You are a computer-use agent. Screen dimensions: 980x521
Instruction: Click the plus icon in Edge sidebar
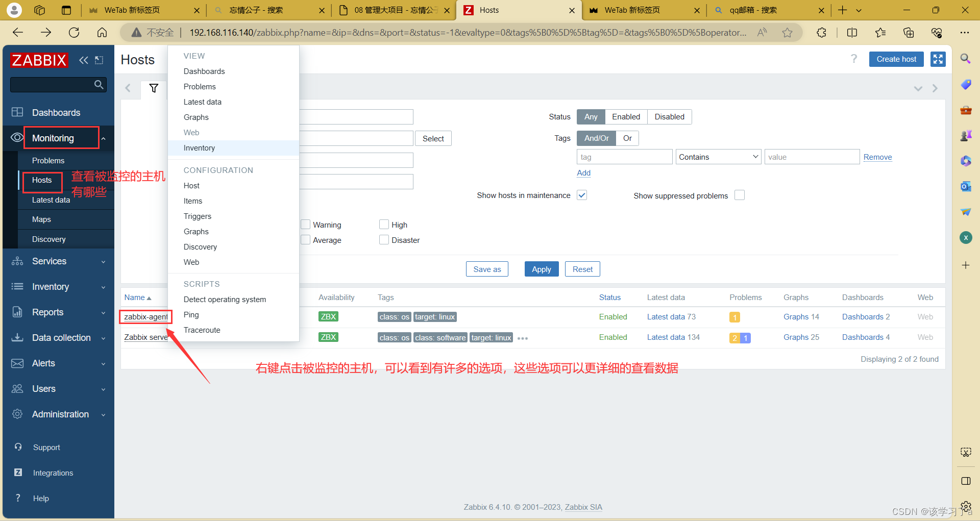coord(966,265)
